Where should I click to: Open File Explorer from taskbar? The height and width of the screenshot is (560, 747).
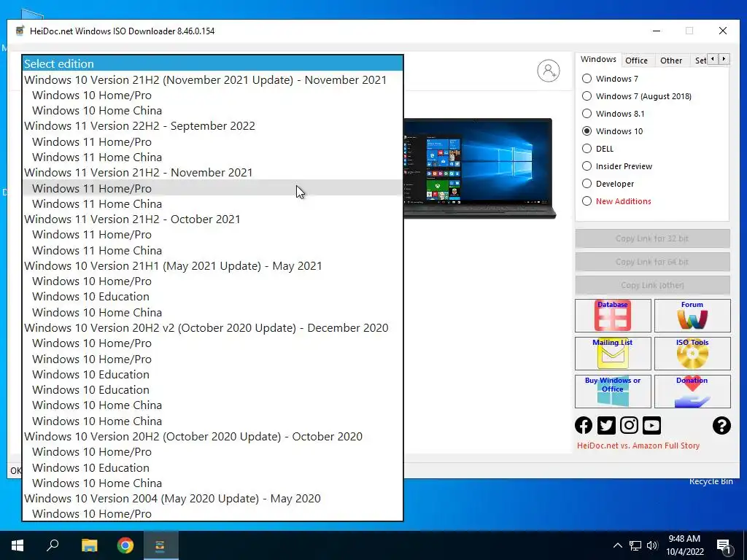point(89,545)
